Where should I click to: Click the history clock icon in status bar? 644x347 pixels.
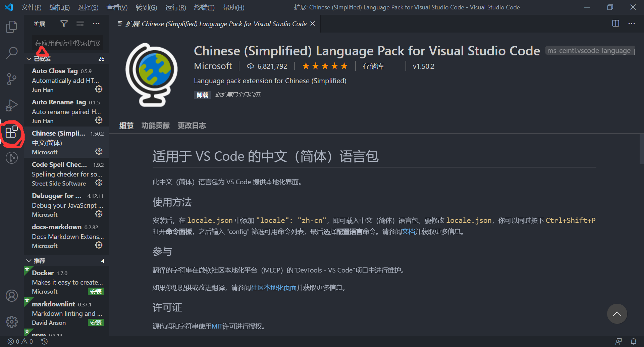tap(44, 341)
